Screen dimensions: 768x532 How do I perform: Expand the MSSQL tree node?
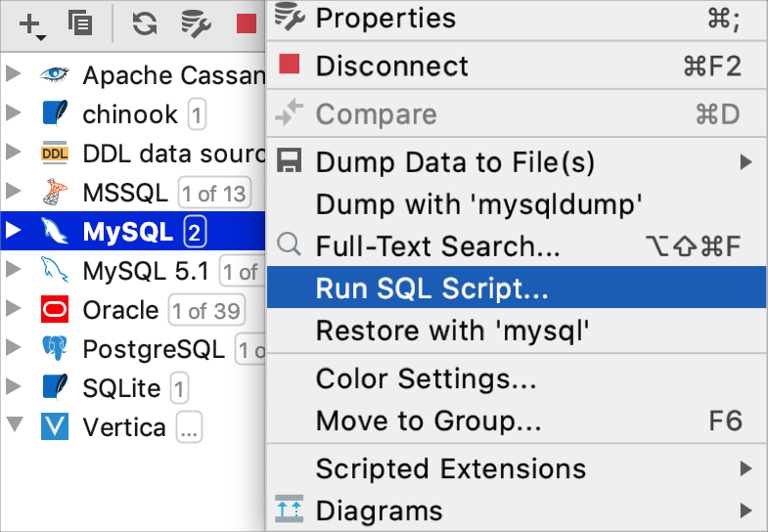pyautogui.click(x=14, y=192)
